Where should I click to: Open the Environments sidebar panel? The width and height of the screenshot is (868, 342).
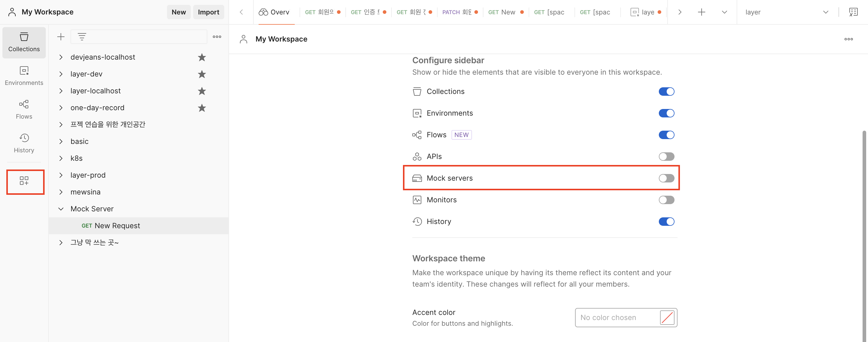24,76
